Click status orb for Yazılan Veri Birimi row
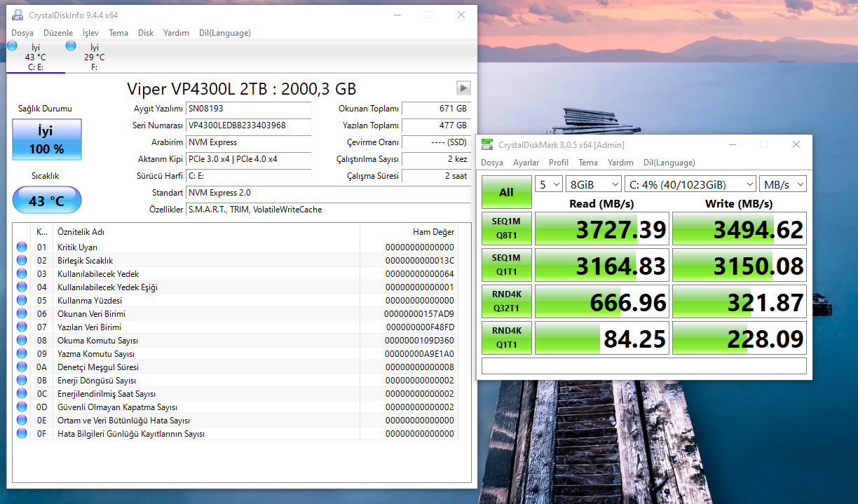 22,327
